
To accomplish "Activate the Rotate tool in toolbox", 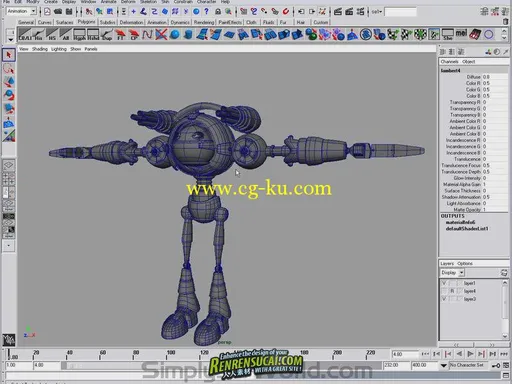I will coord(9,96).
